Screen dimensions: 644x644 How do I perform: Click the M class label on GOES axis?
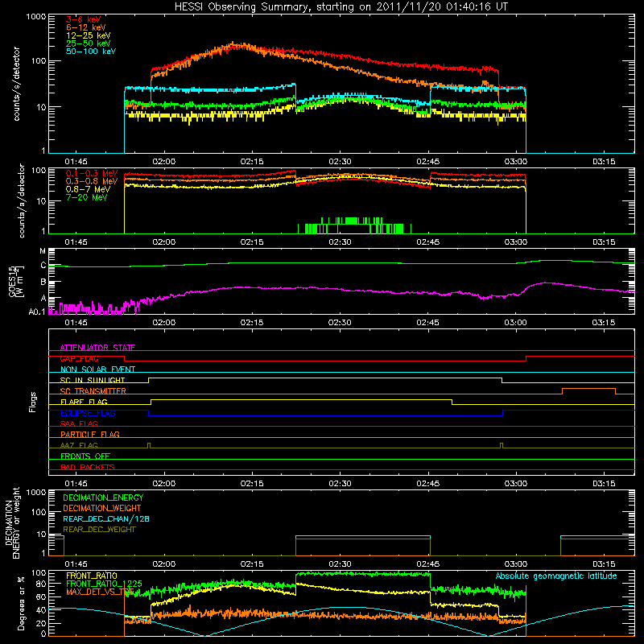coord(43,251)
